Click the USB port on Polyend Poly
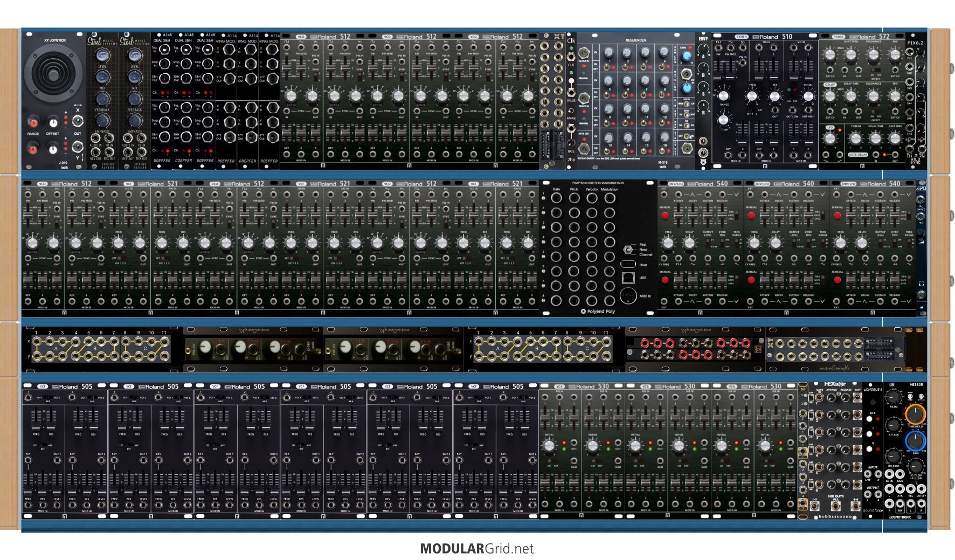This screenshot has width=955, height=560. coord(628,278)
